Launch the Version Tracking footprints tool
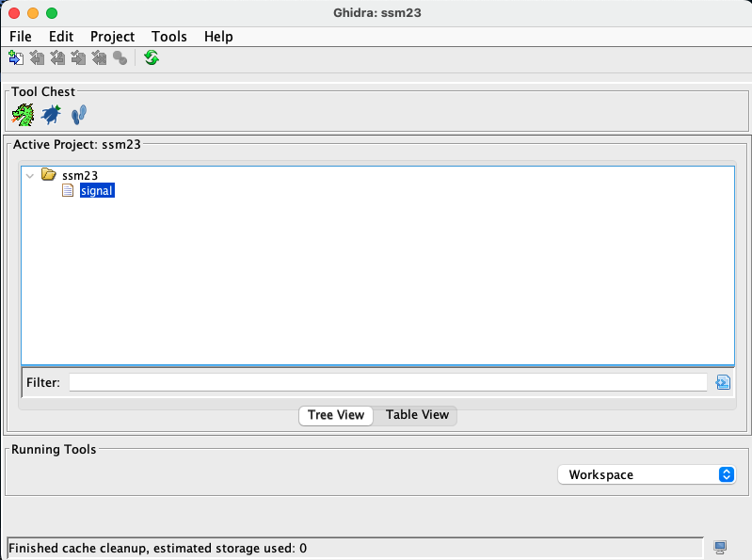This screenshot has width=752, height=560. pyautogui.click(x=79, y=115)
